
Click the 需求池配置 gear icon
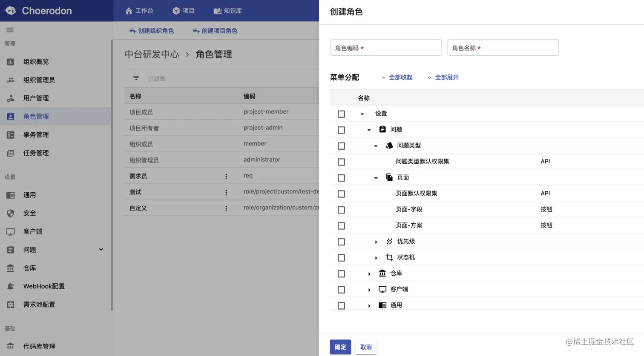point(10,305)
